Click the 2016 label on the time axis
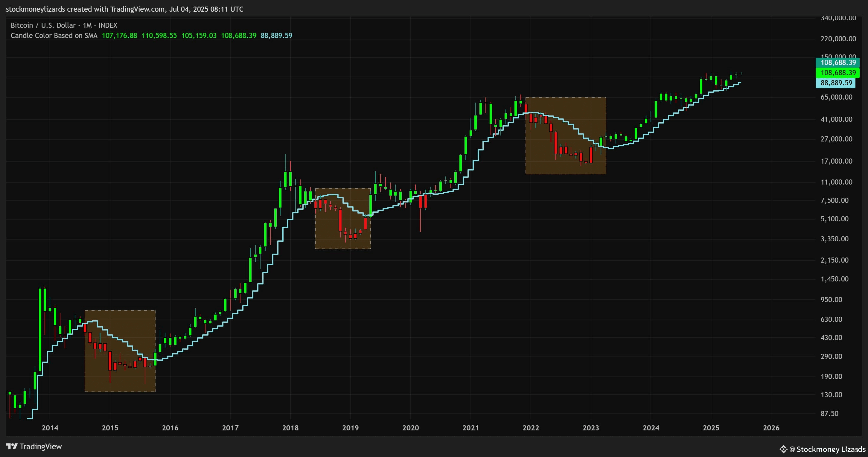 coord(170,428)
